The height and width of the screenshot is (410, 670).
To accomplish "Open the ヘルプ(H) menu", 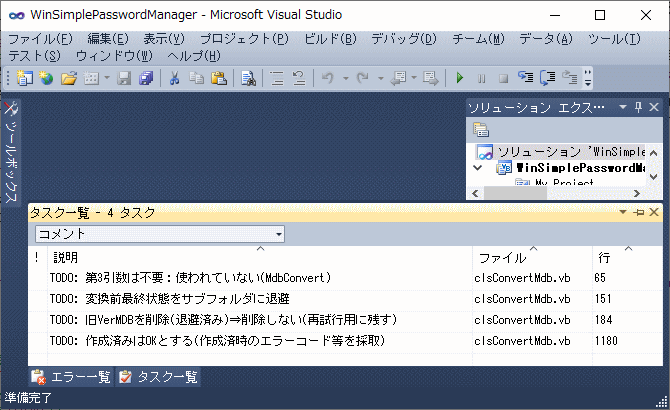I will (194, 56).
